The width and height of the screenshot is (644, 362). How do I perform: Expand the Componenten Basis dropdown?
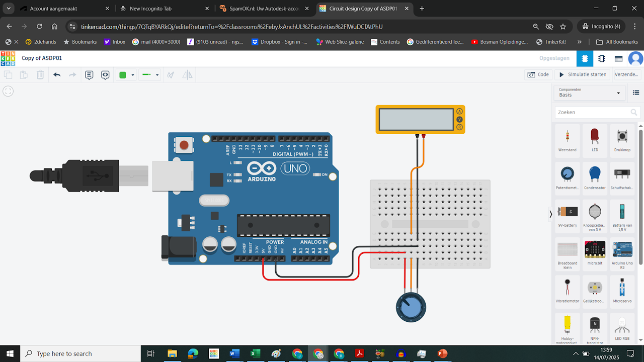(590, 93)
